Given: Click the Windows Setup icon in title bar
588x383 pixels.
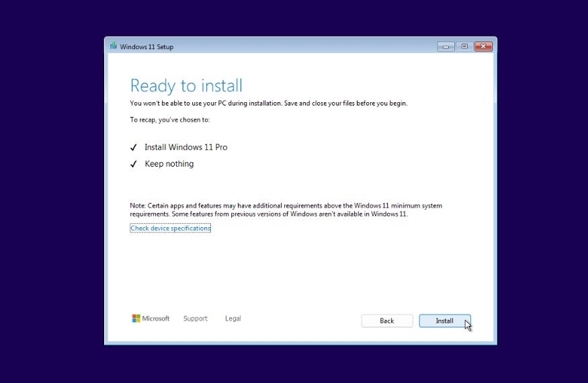Looking at the screenshot, I should coord(114,46).
